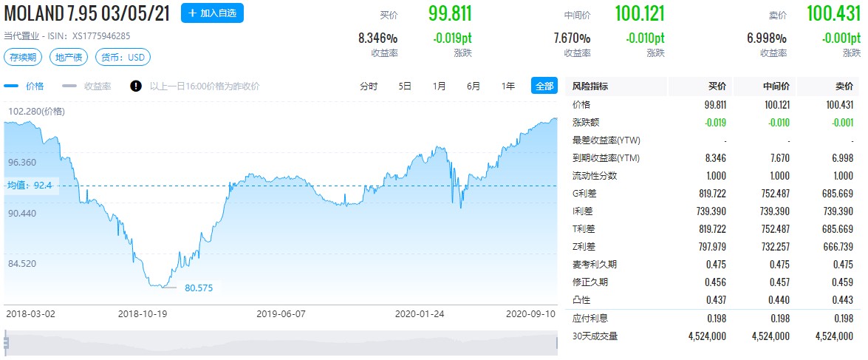Click the right handle of range slider
Screen dimensions: 868x360
point(556,343)
